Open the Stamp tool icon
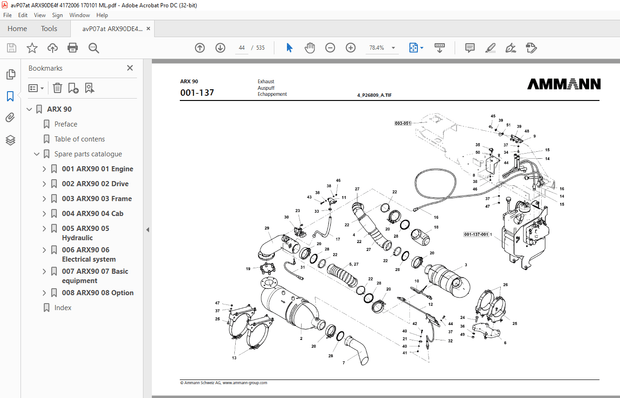Screen dimensions: 620x398 531,48
